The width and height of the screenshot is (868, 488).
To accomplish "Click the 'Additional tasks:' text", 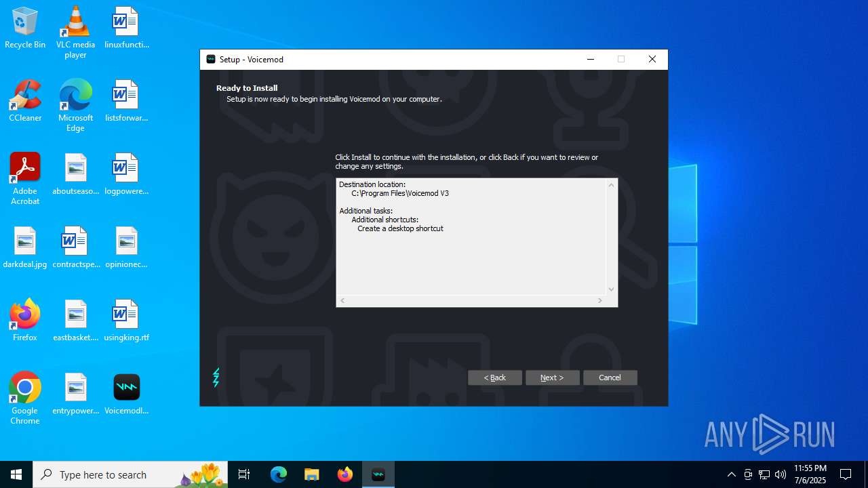I will pos(366,211).
